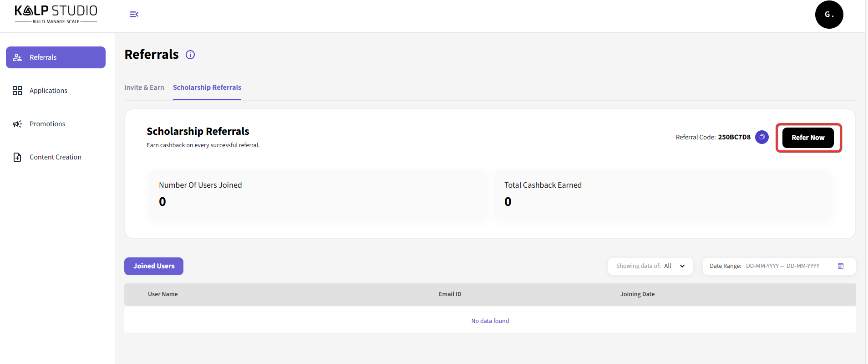Click the User Name column header

[x=162, y=294]
